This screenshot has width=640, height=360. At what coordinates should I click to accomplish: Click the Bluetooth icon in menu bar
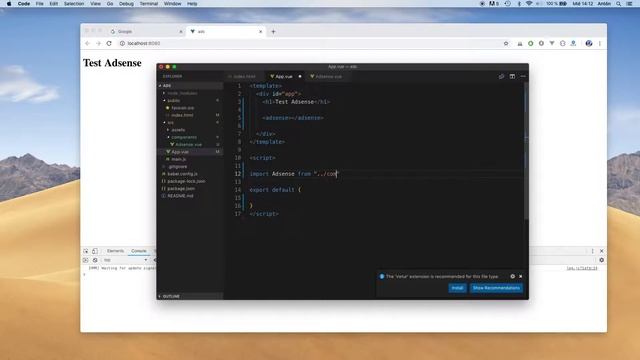(519, 4)
